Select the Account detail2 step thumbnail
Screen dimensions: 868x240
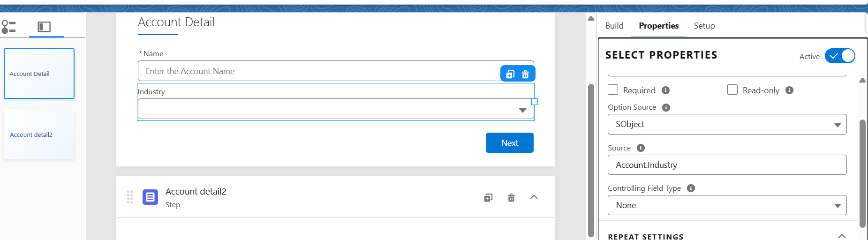(39, 135)
